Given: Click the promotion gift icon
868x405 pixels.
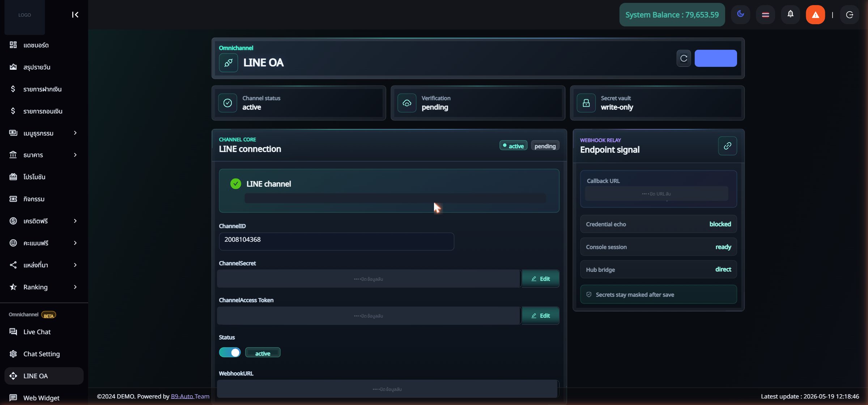Looking at the screenshot, I should (x=13, y=177).
